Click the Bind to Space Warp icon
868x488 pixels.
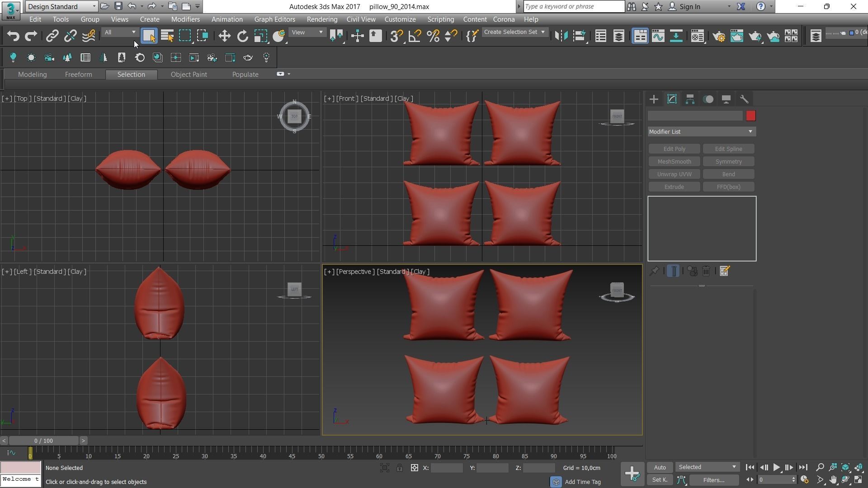(89, 36)
